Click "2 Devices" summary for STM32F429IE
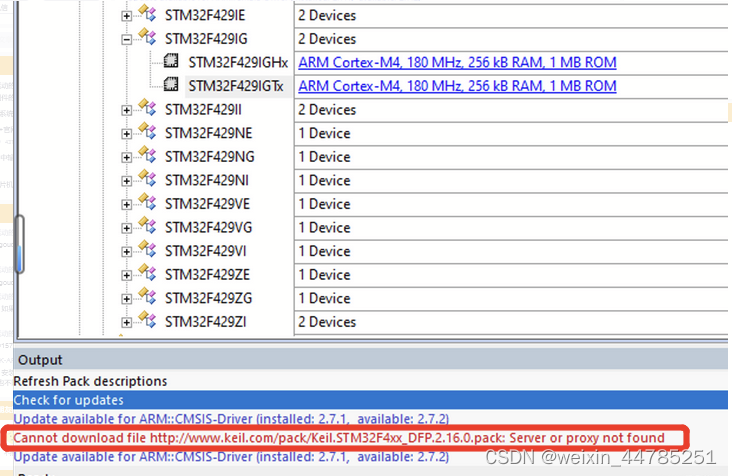 click(327, 16)
